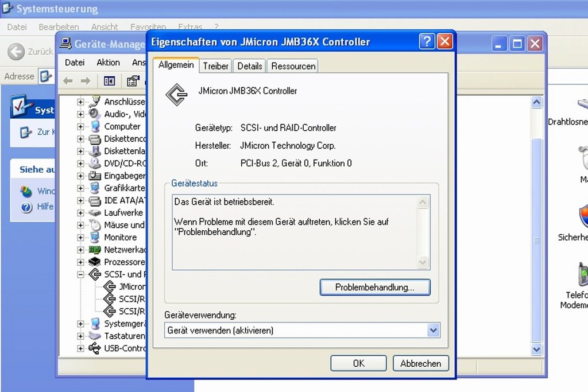Select the first SCSI/R device under JMicron

pyautogui.click(x=131, y=299)
